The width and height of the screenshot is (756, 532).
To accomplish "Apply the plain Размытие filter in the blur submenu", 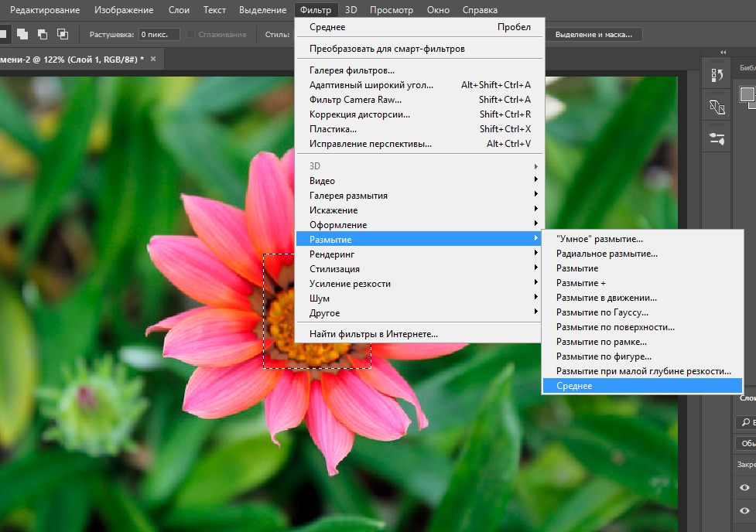I will point(642,268).
